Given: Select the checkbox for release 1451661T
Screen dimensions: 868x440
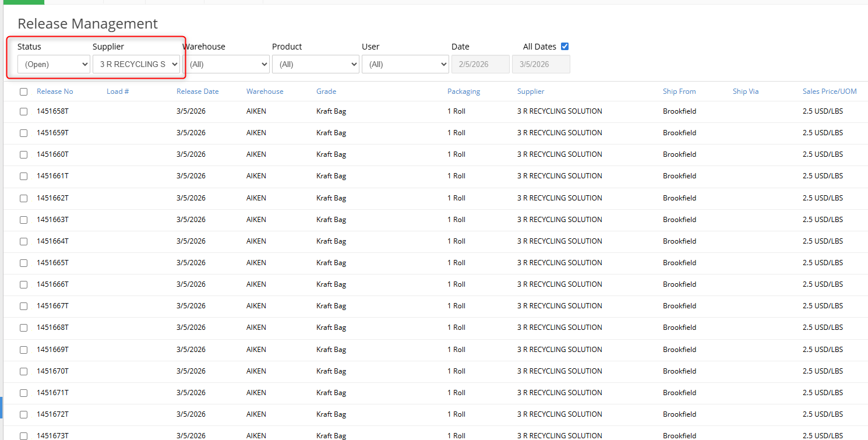Looking at the screenshot, I should pyautogui.click(x=23, y=176).
